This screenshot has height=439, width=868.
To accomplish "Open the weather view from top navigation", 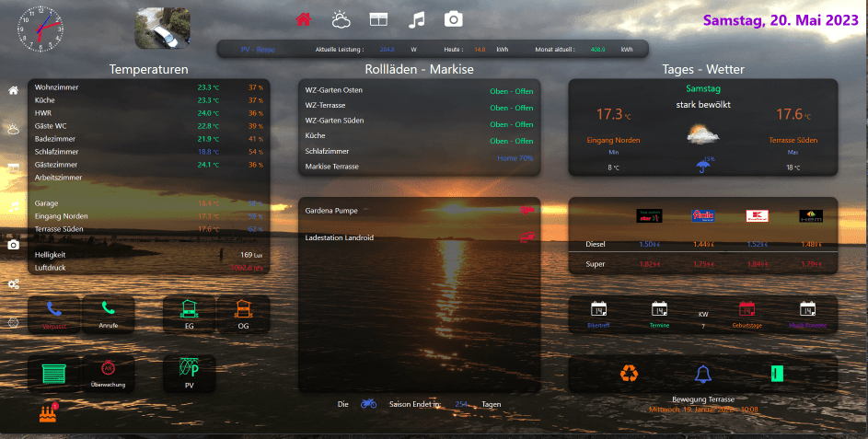I will pos(341,20).
